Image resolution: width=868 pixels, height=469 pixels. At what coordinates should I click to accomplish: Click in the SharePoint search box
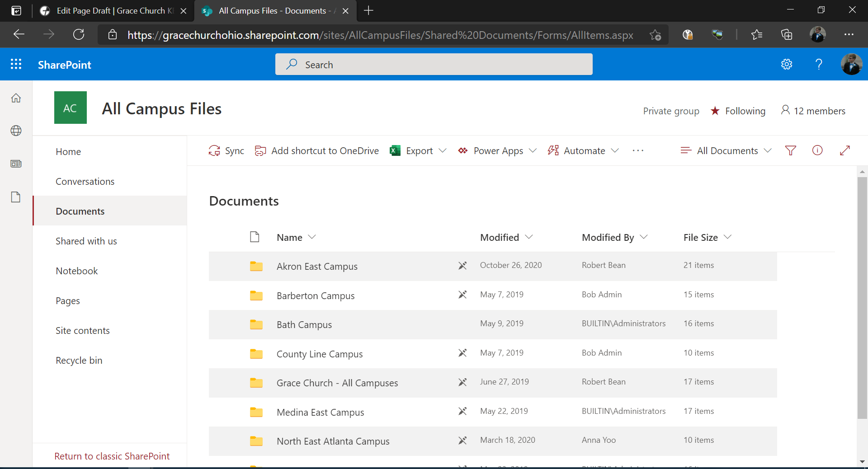click(434, 64)
